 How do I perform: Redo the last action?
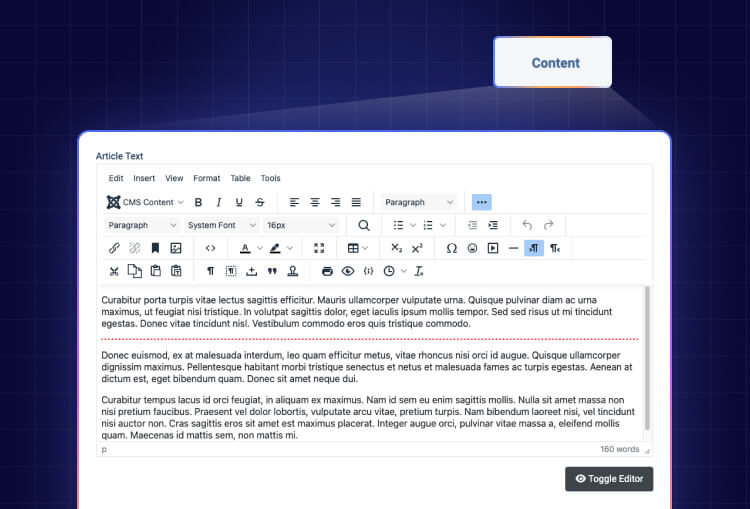[548, 225]
